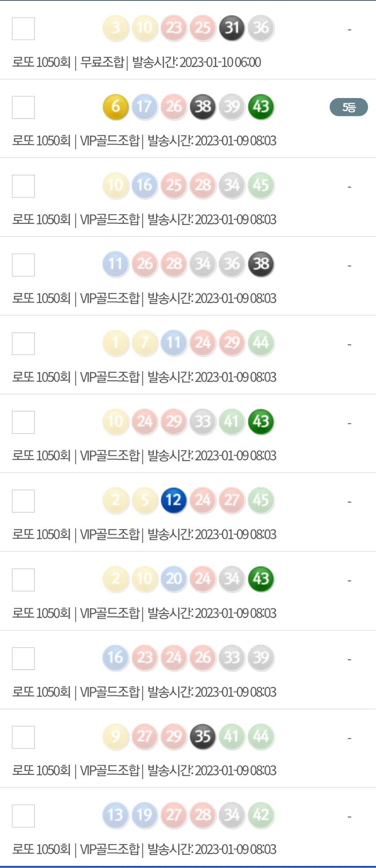Screen dimensions: 376x868
Task: Mark the checkbox for the 2, 5, 12 row
Action: pos(23,501)
